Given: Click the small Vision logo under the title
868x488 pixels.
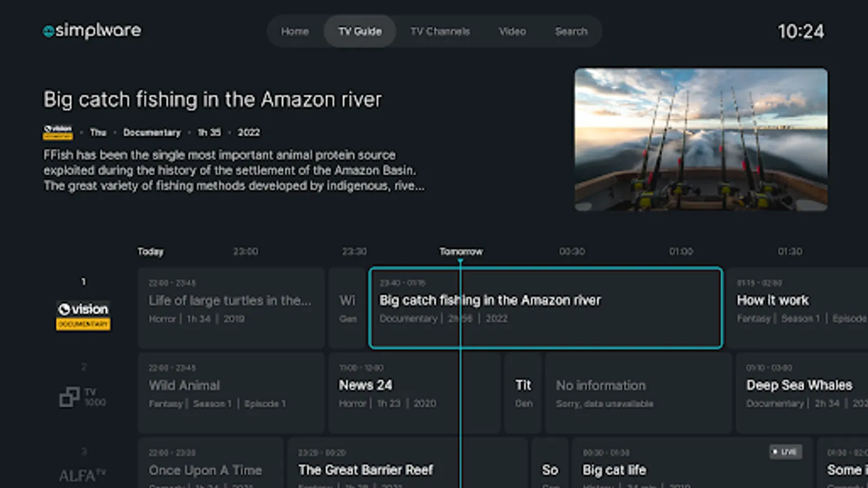Looking at the screenshot, I should (x=58, y=132).
